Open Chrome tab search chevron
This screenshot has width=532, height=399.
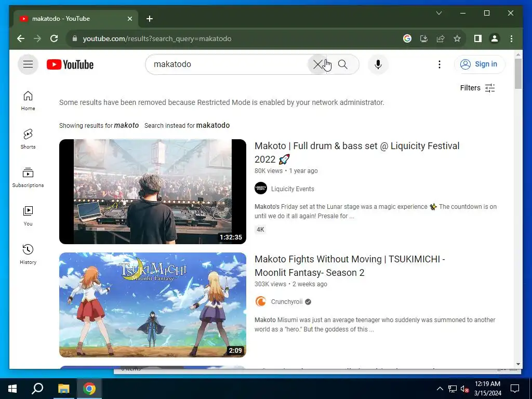[x=438, y=13]
